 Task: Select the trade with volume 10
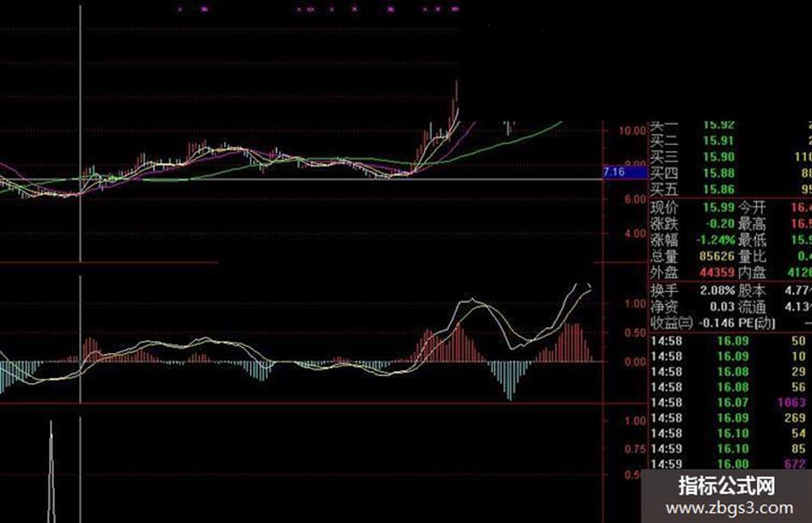pyautogui.click(x=730, y=356)
